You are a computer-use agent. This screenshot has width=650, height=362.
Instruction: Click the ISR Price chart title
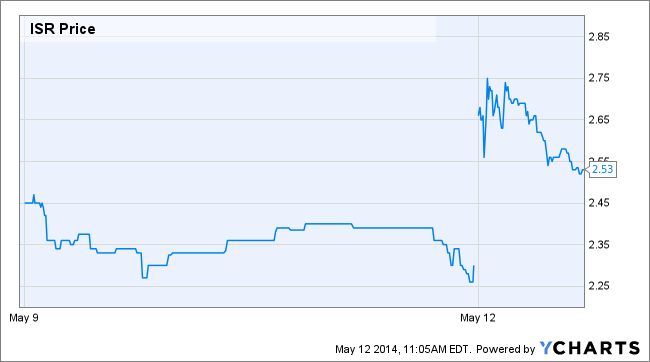pos(63,29)
